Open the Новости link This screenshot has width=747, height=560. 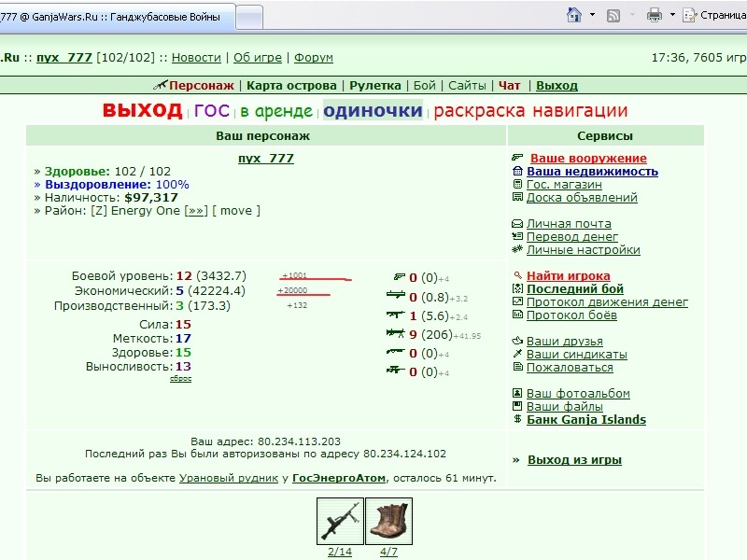(196, 58)
